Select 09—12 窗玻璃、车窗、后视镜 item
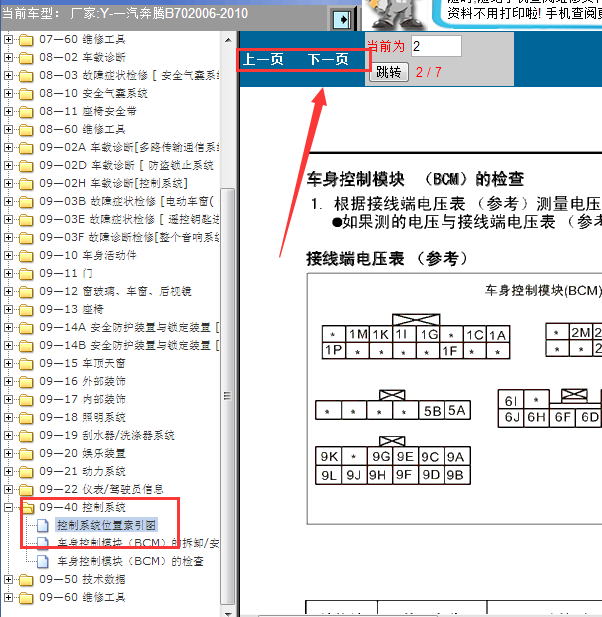 click(115, 292)
